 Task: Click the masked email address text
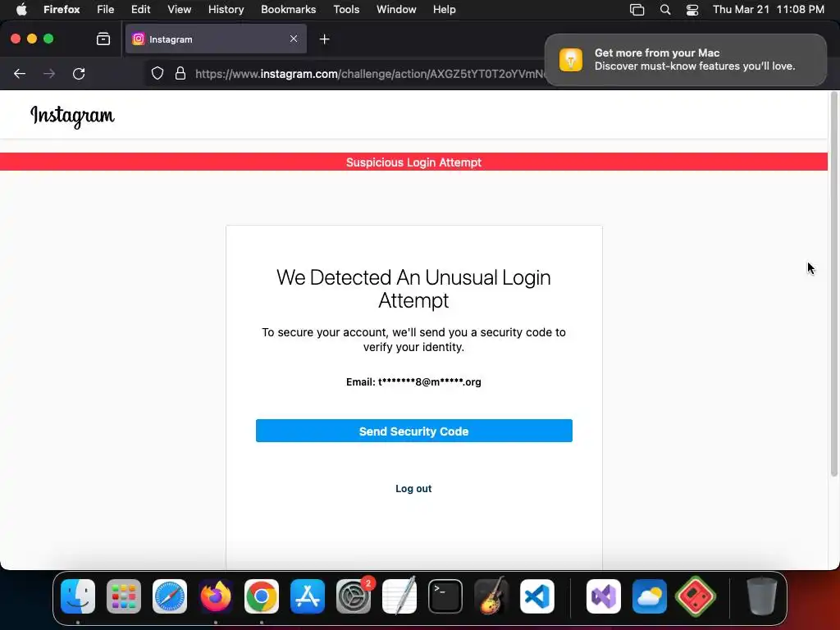430,382
